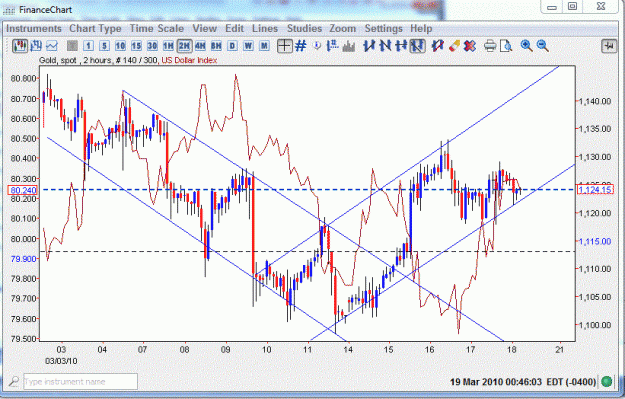Click the 1,124.15 right axis price label
Image resolution: width=625 pixels, height=399 pixels.
(x=594, y=189)
